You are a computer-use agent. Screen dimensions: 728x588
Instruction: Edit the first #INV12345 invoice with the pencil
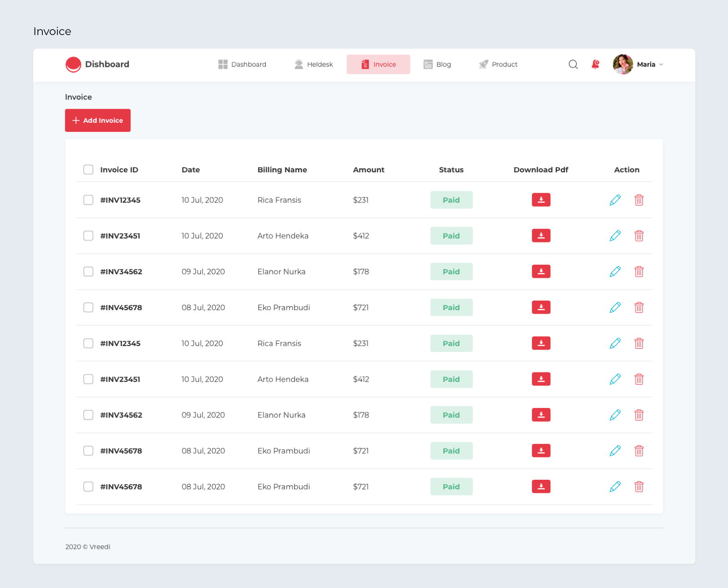tap(615, 200)
